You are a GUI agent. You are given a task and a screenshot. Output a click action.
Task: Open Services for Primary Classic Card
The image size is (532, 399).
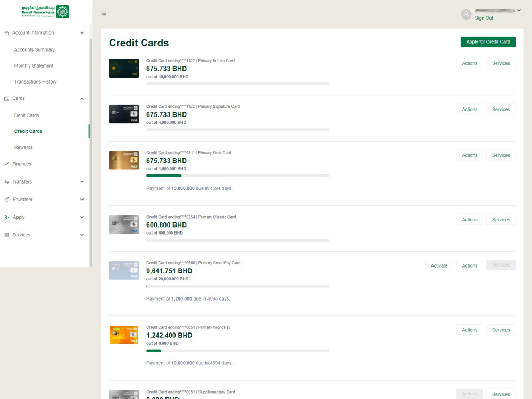501,220
